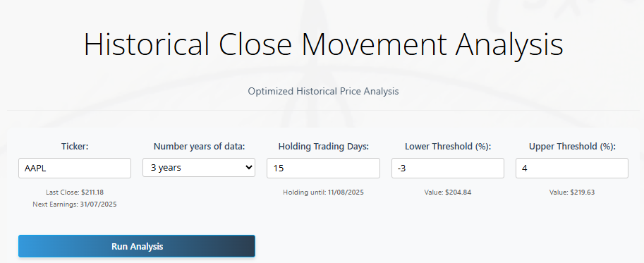The width and height of the screenshot is (644, 263).
Task: Open the Number years of data dropdown
Action: click(199, 168)
